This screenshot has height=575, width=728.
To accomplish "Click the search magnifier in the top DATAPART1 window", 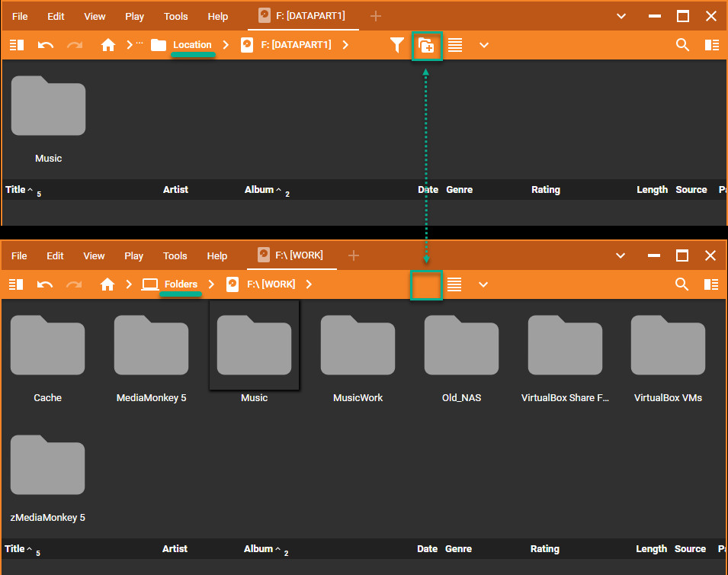I will pyautogui.click(x=682, y=45).
